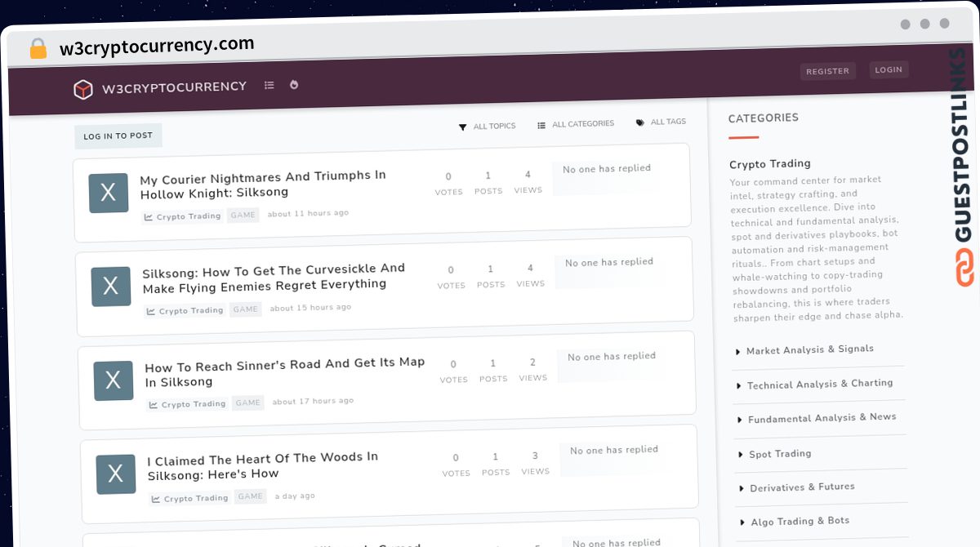Click avatar X of Heart Of The Woods post

pyautogui.click(x=116, y=474)
